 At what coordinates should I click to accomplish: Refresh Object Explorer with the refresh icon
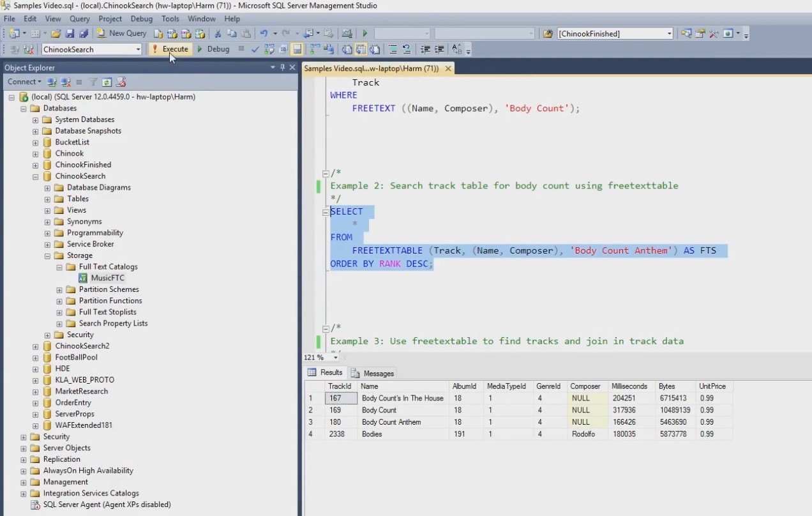pyautogui.click(x=107, y=82)
